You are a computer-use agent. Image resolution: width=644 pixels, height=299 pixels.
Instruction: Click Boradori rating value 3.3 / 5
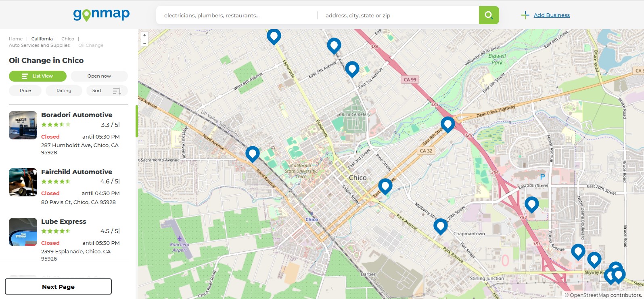point(110,124)
